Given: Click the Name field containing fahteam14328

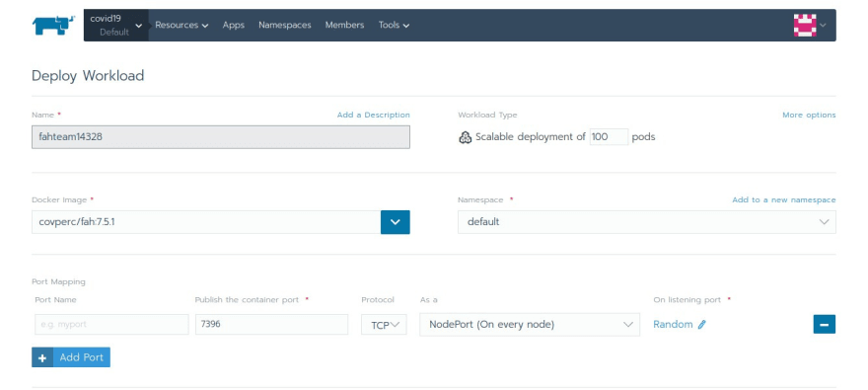Looking at the screenshot, I should (x=221, y=137).
